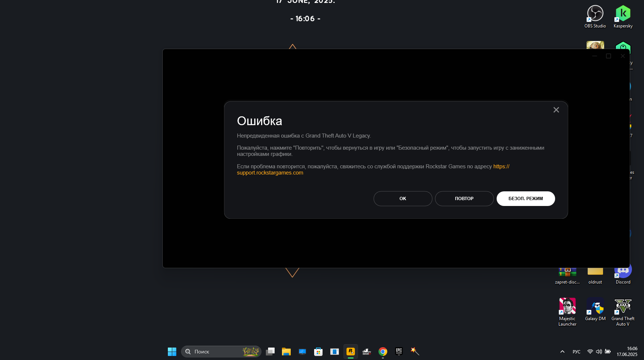Open Task View in taskbar

pos(270,352)
